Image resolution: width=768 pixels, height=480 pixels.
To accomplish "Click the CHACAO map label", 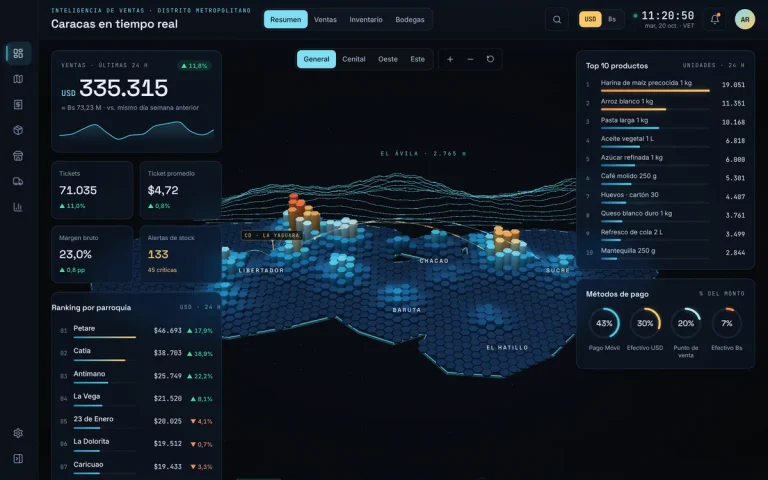I will tap(434, 261).
